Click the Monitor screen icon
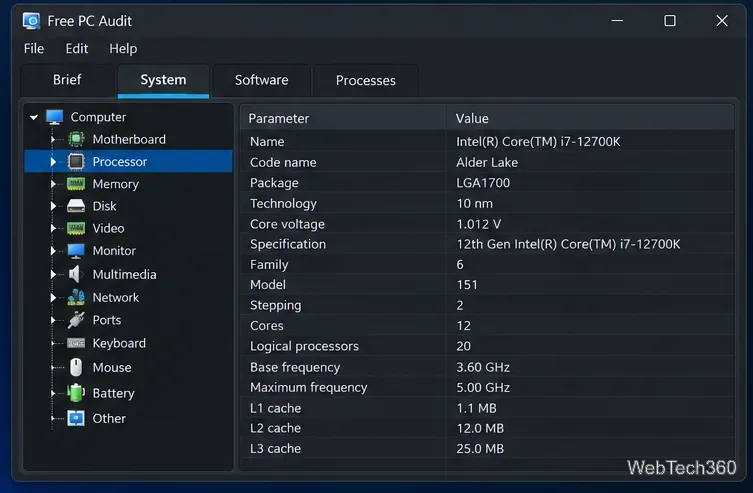The image size is (753, 493). pos(76,251)
